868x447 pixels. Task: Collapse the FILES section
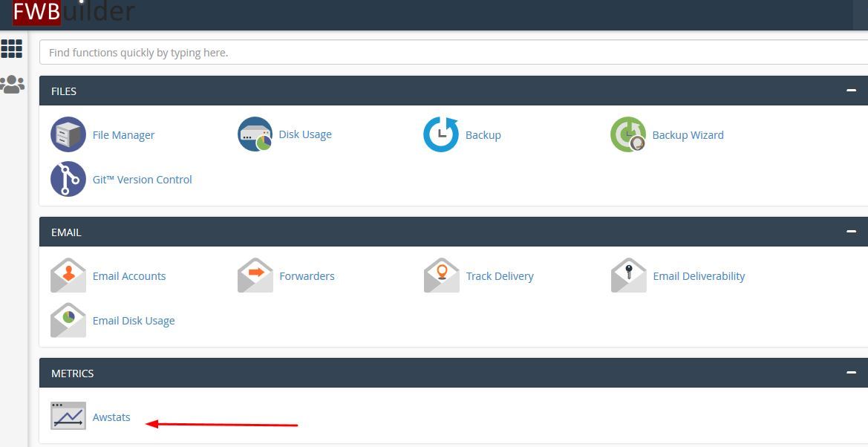[x=851, y=91]
